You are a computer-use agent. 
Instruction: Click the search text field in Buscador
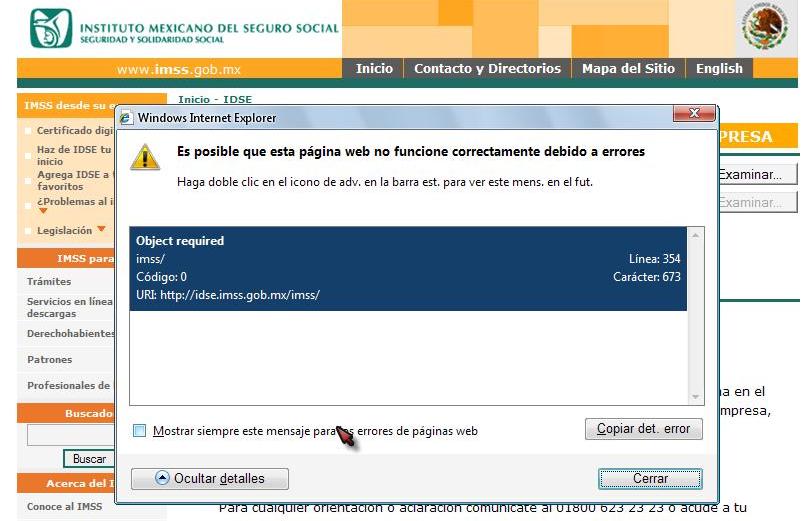coord(71,435)
